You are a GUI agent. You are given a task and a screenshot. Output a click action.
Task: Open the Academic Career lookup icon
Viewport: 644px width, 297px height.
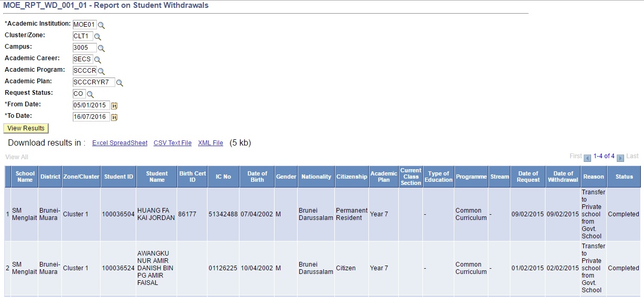point(97,60)
